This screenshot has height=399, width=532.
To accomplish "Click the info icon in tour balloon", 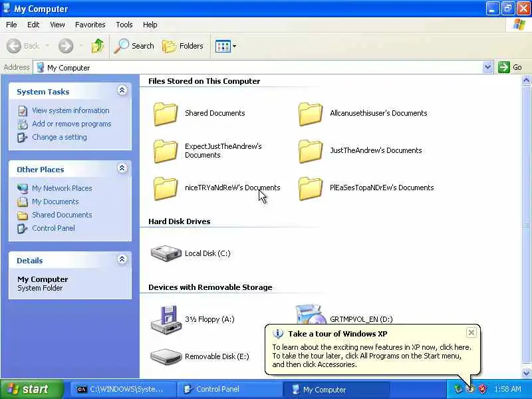I will (x=278, y=334).
